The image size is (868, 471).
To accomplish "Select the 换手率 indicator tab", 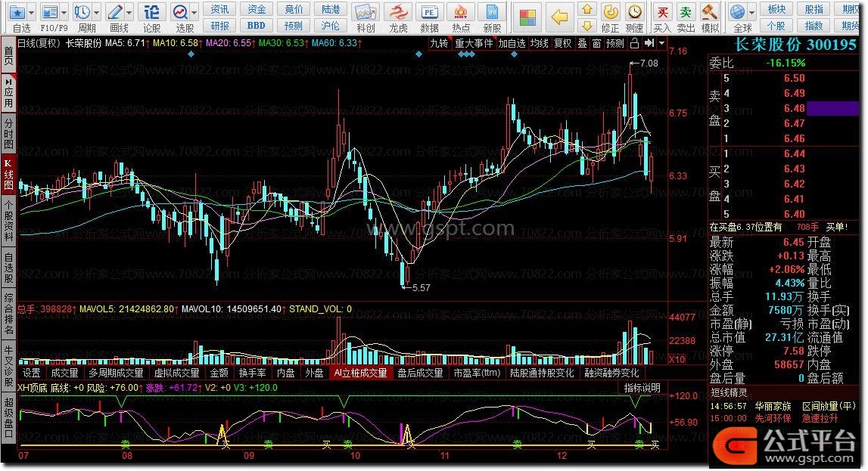I will (253, 373).
